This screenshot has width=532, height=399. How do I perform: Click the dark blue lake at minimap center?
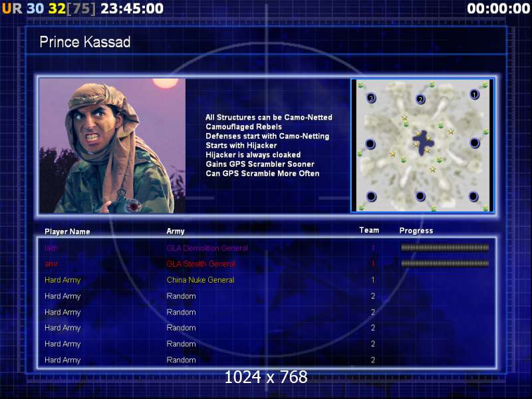tap(422, 142)
